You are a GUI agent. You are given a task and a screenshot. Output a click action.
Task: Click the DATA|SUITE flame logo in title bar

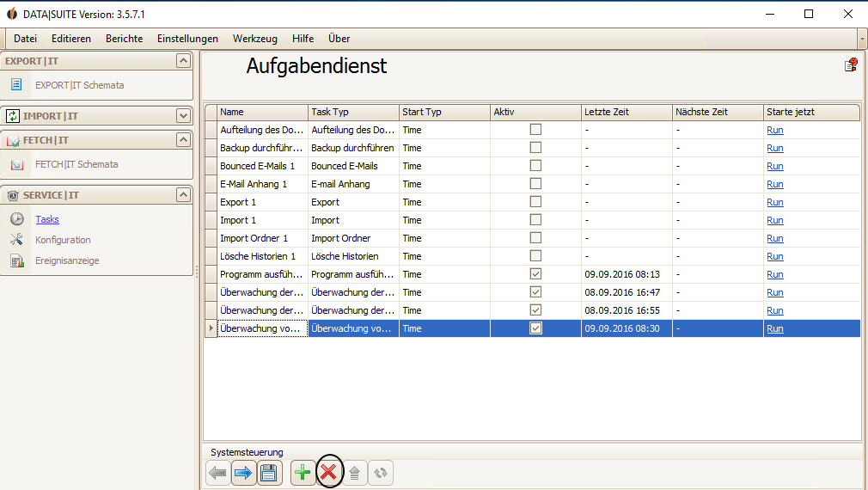(x=12, y=14)
